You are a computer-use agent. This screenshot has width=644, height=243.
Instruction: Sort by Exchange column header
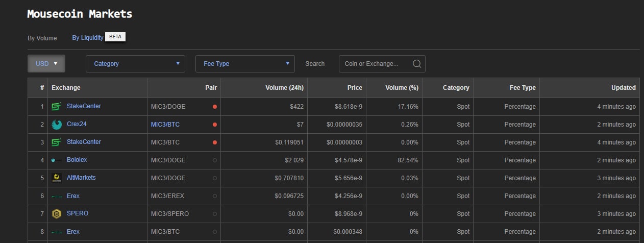click(97, 88)
